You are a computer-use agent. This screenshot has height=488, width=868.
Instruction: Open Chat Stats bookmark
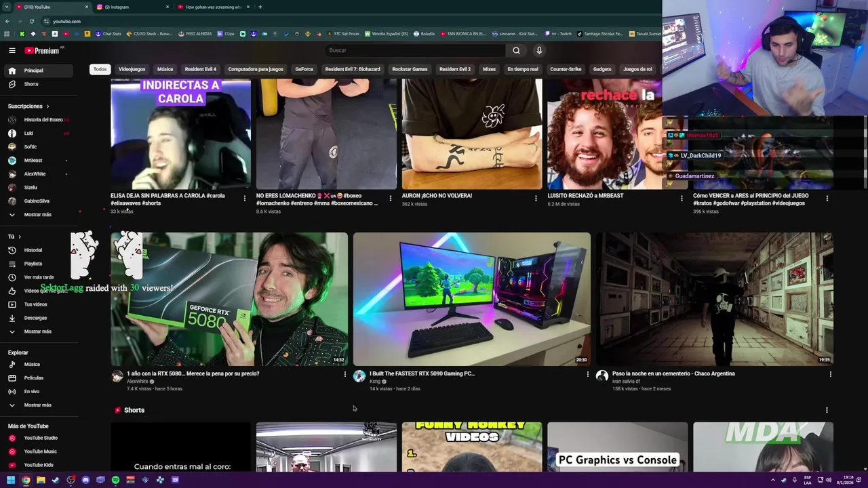coord(108,34)
